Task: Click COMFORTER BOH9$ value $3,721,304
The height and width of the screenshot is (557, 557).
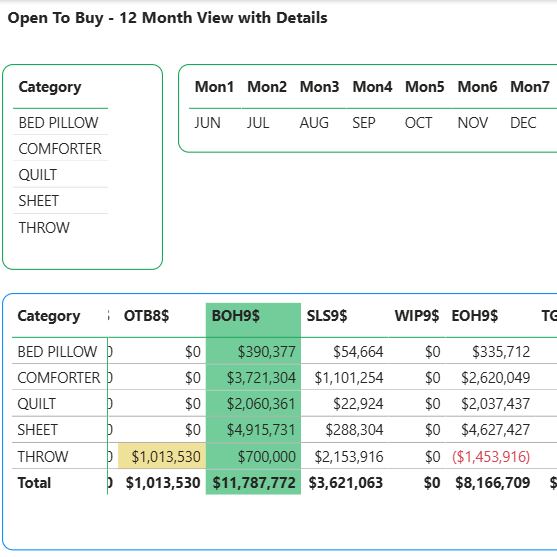Action: [261, 378]
